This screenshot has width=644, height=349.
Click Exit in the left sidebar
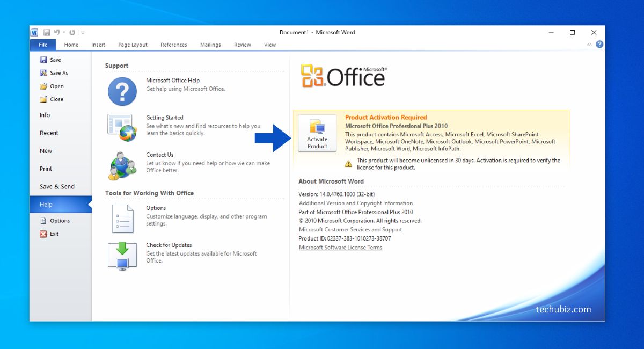pos(49,234)
